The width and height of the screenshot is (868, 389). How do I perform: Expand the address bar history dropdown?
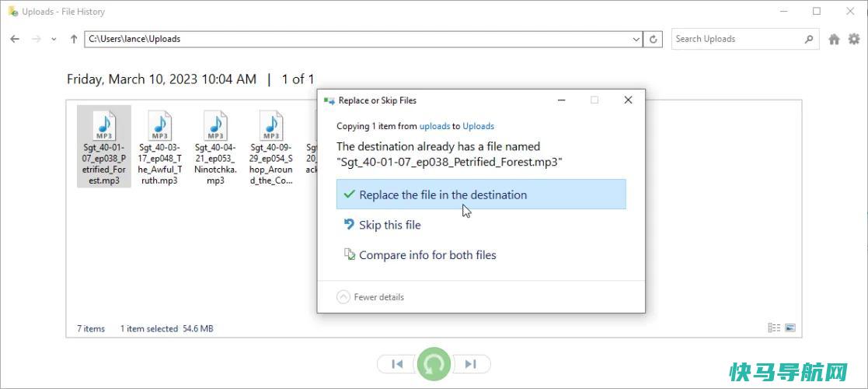636,40
